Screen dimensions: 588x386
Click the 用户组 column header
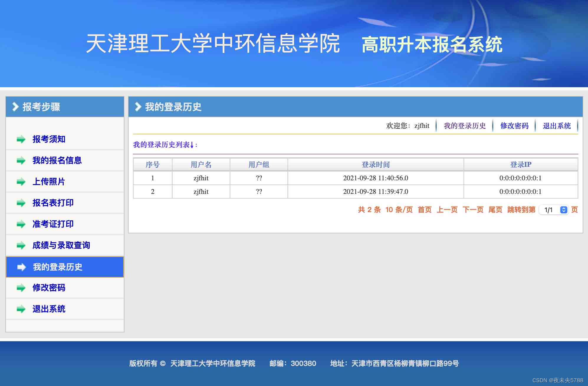259,164
